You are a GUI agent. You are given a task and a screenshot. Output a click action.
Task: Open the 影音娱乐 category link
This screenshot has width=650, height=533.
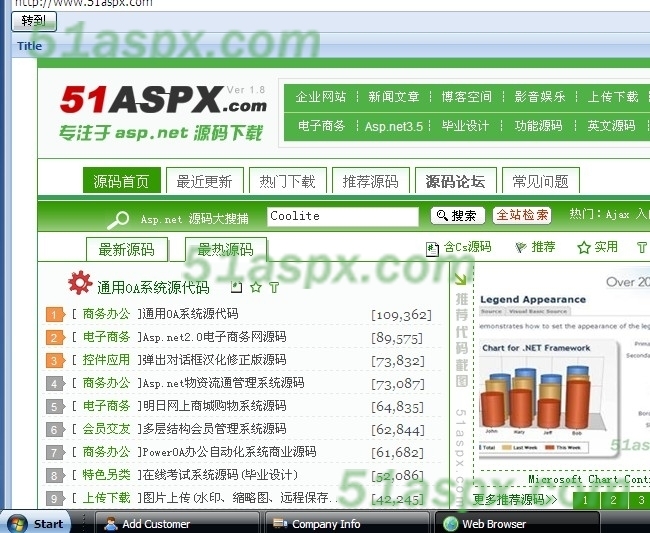pos(540,97)
